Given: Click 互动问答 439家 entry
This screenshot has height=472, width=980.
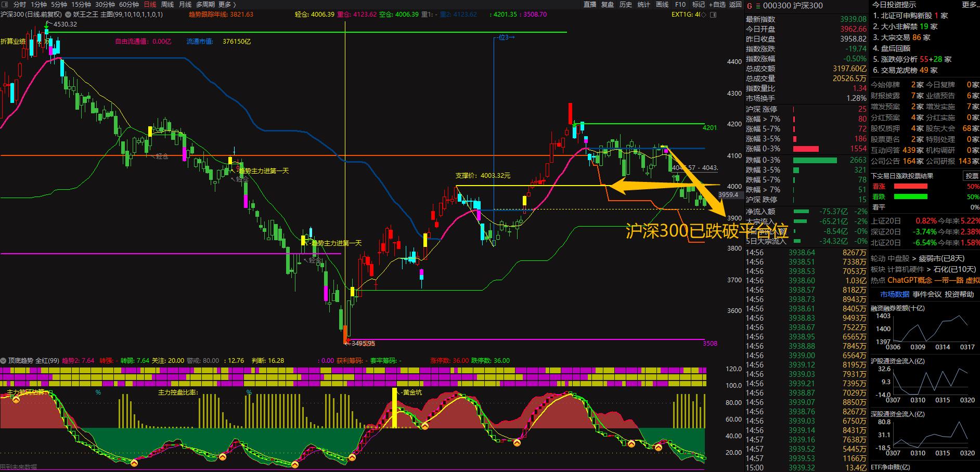Looking at the screenshot, I should (x=897, y=150).
